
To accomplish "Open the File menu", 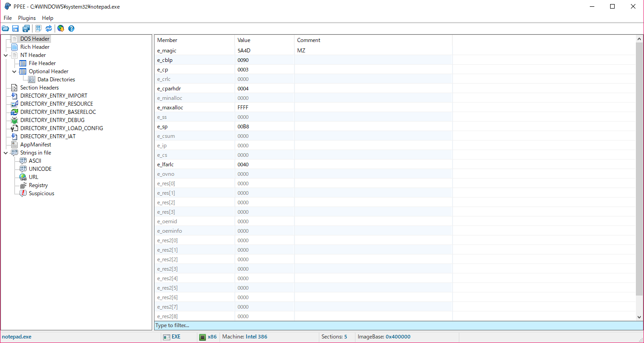I will (8, 18).
